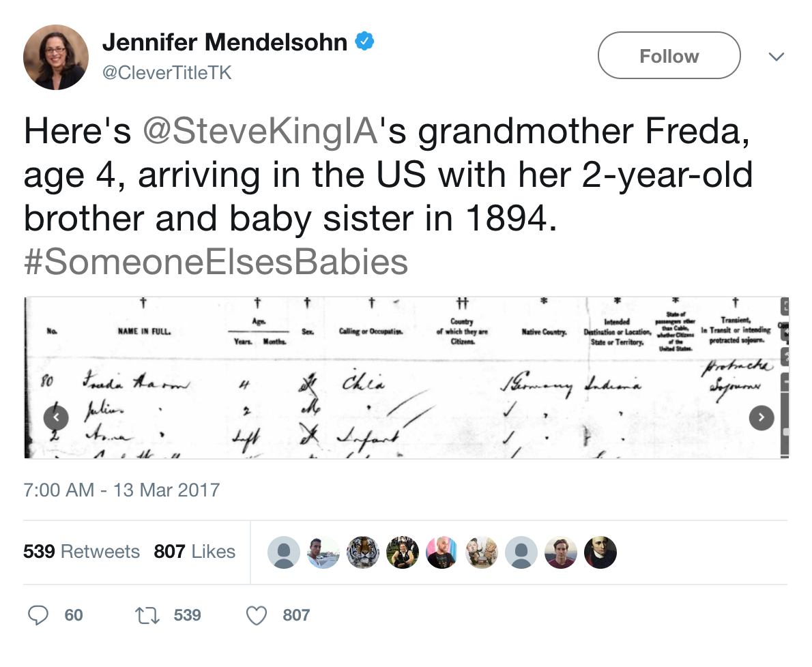Click the Jennifer Mendelsohn display name
Viewport: 812px width, 667px height.
click(x=224, y=42)
